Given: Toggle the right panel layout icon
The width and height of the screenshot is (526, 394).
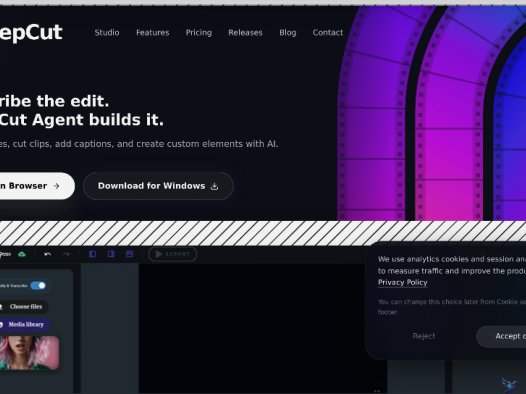Looking at the screenshot, I should click(111, 254).
